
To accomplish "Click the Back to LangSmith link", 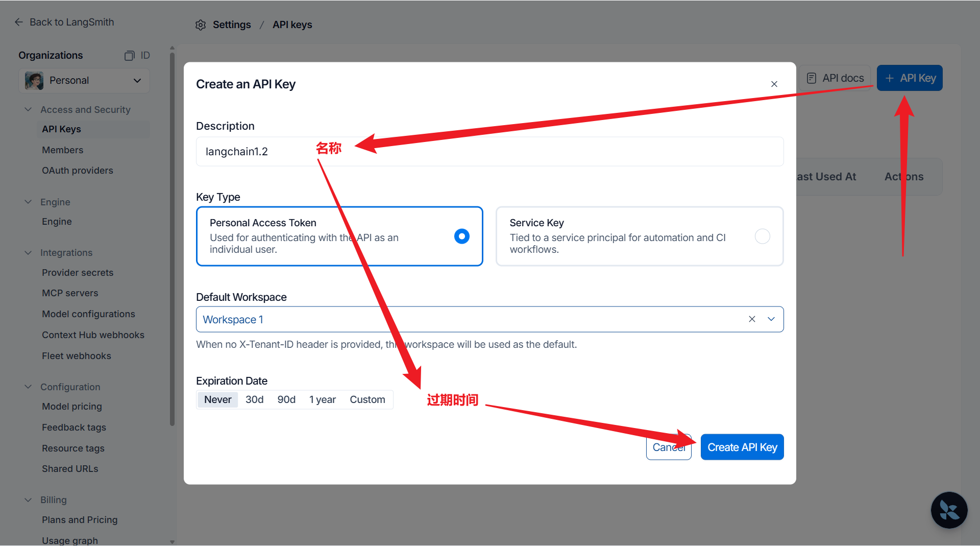I will pyautogui.click(x=64, y=22).
